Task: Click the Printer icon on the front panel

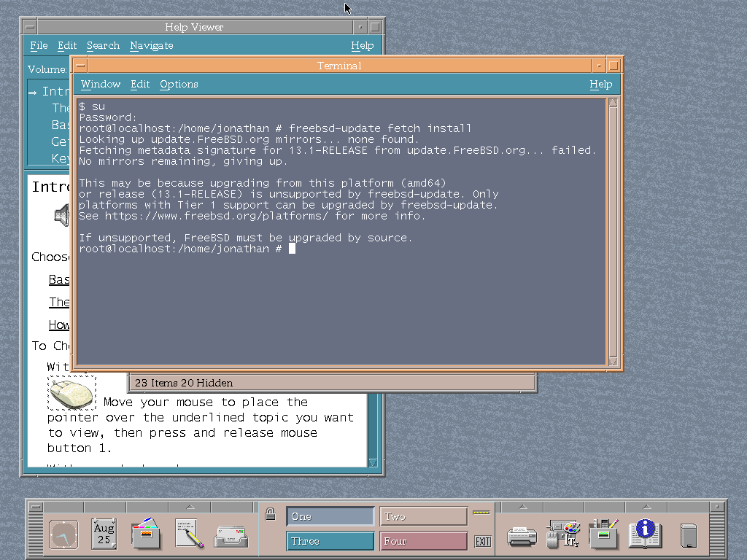Action: (522, 536)
